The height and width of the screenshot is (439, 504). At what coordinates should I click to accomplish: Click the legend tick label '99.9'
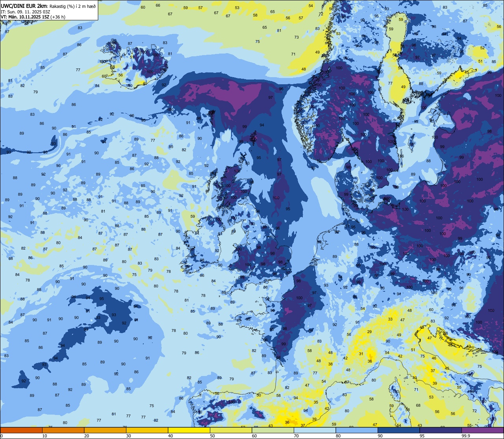[x=466, y=436]
